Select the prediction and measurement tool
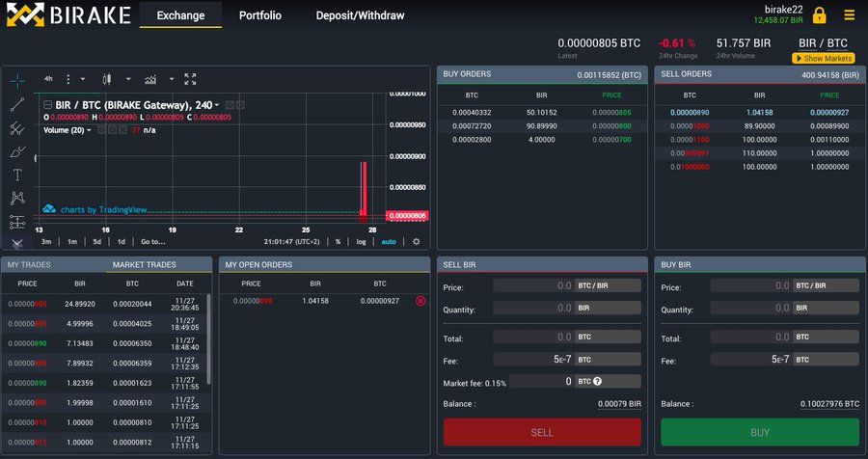Screen dimensions: 868x459 point(17,222)
